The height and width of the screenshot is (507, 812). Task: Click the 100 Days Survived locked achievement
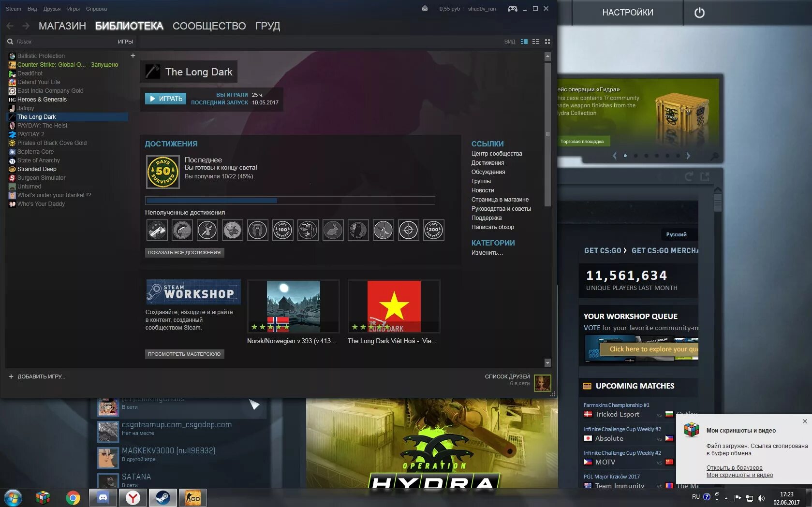tap(282, 230)
